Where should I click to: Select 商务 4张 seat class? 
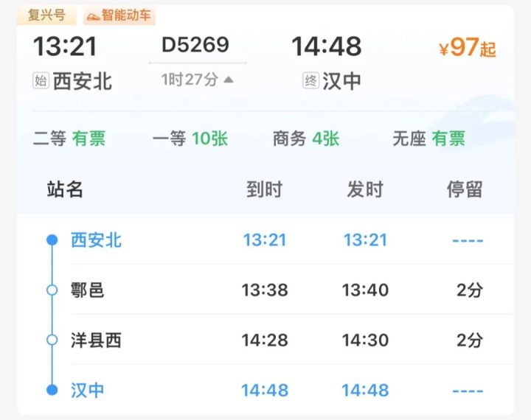(x=306, y=138)
